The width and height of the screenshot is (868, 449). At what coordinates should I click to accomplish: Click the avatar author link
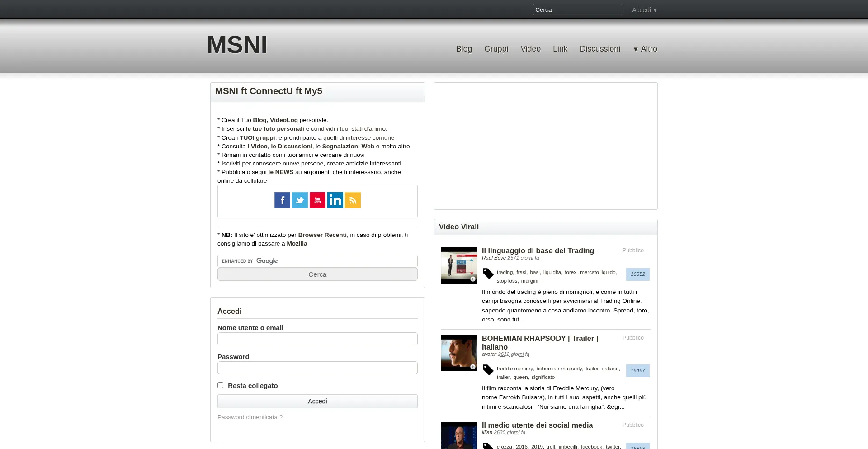coord(489,354)
